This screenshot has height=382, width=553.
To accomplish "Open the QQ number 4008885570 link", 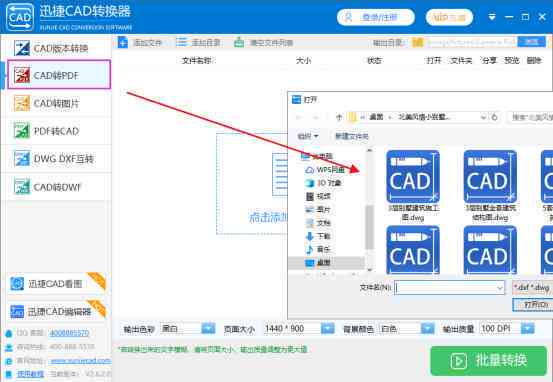I will 69,333.
